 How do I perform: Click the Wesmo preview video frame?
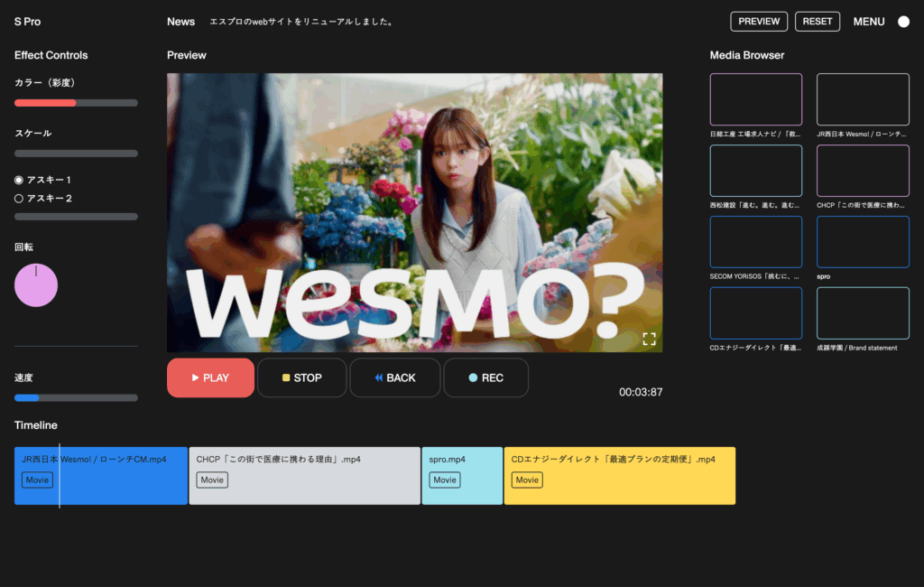[415, 212]
